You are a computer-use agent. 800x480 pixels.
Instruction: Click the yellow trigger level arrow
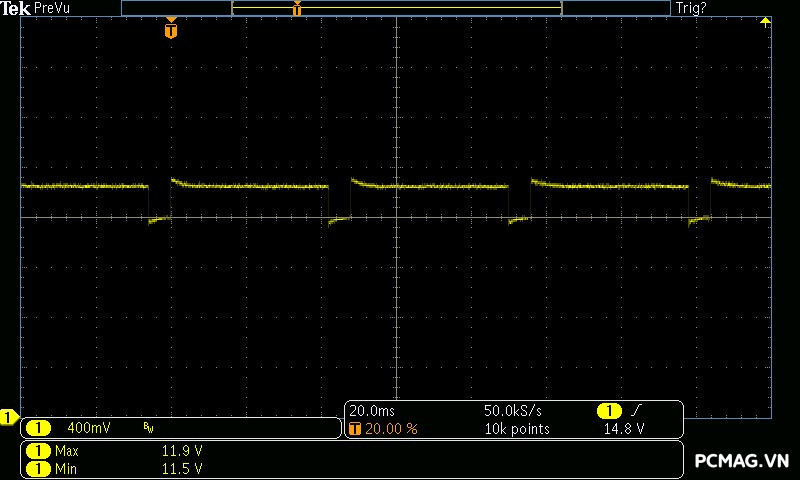click(766, 22)
